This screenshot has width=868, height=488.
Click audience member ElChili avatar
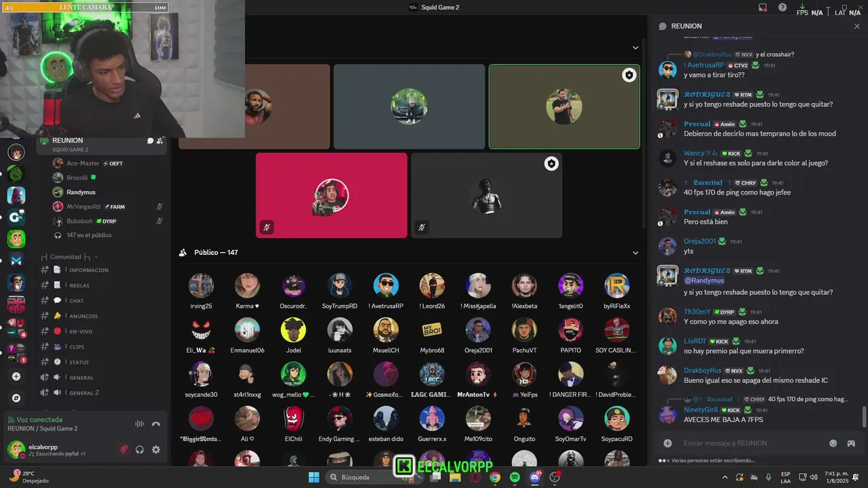294,418
